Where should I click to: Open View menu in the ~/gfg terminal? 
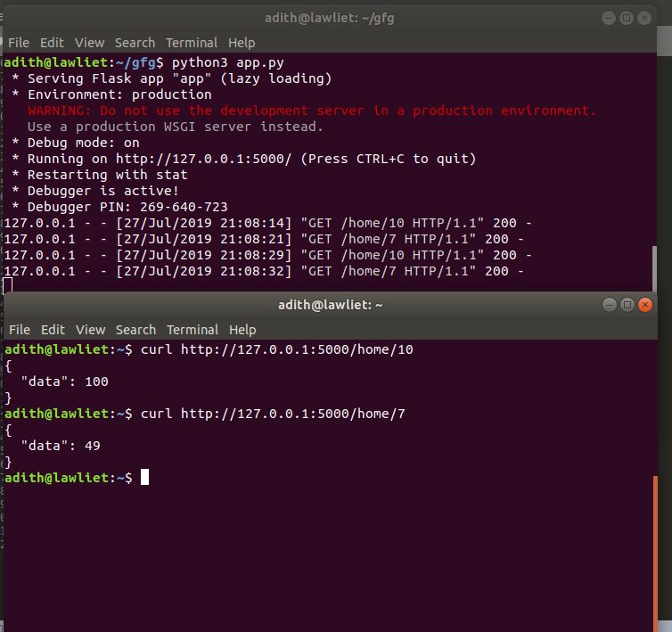pos(90,43)
